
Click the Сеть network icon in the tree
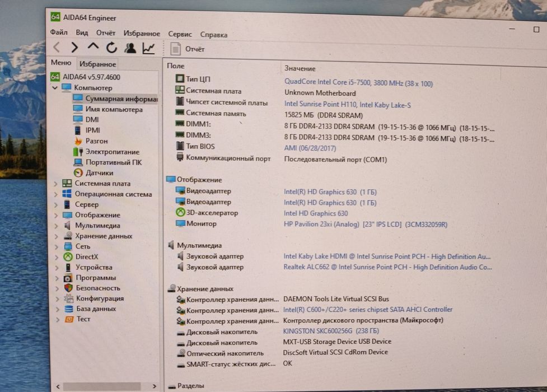pyautogui.click(x=68, y=246)
